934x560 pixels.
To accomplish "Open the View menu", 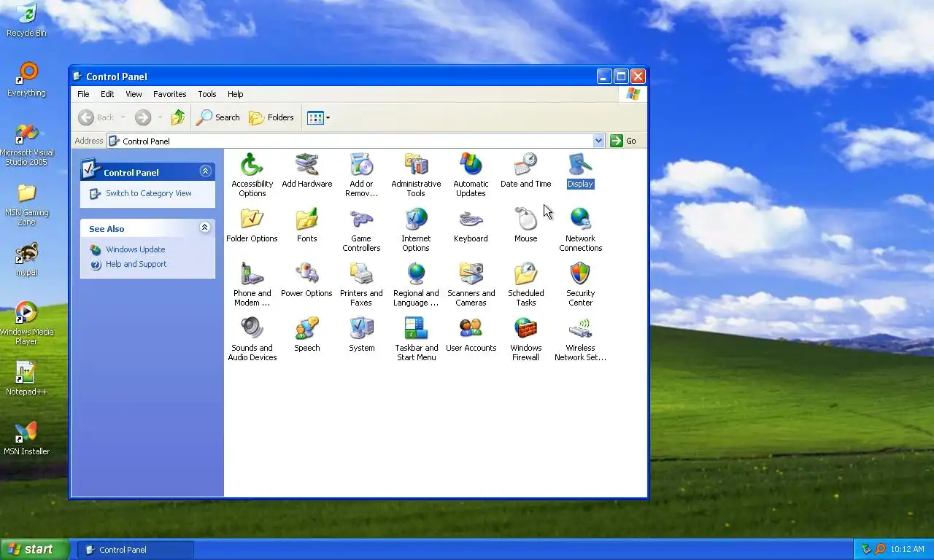I will click(x=134, y=94).
